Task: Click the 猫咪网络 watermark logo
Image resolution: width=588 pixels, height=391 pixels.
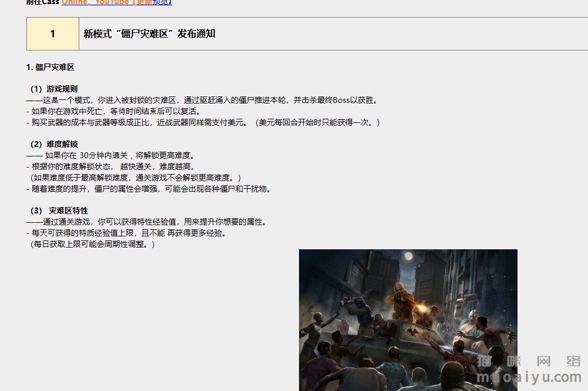Action: pyautogui.click(x=529, y=361)
